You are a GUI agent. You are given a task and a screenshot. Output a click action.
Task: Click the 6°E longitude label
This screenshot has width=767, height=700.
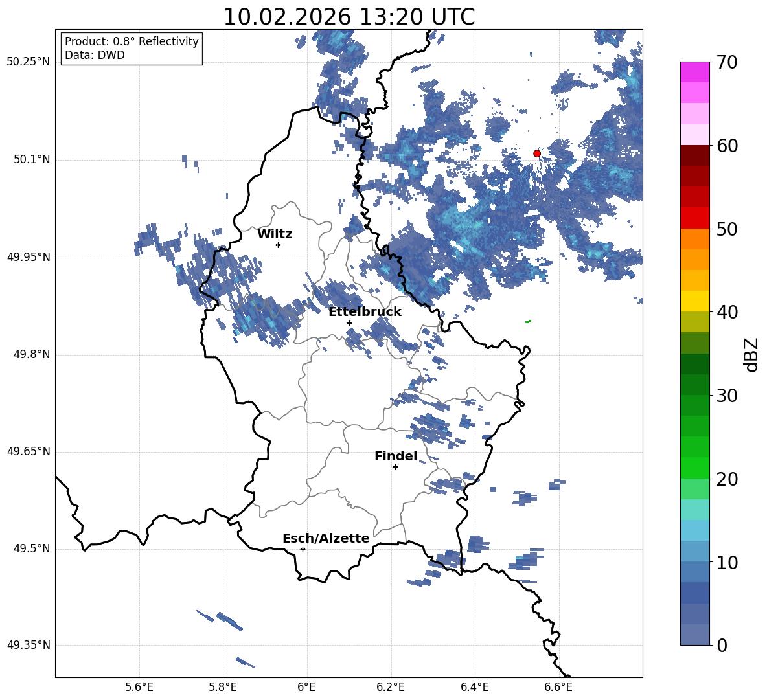point(306,687)
